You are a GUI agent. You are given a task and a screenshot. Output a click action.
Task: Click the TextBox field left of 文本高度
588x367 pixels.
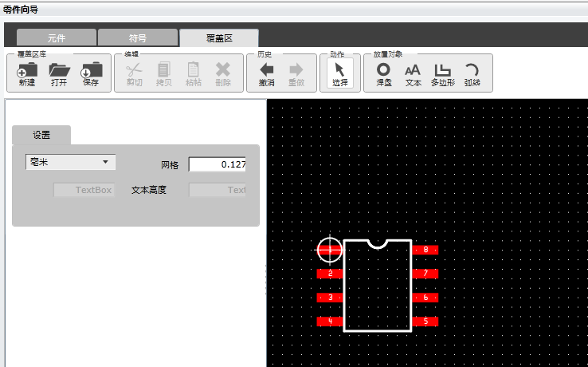click(84, 190)
